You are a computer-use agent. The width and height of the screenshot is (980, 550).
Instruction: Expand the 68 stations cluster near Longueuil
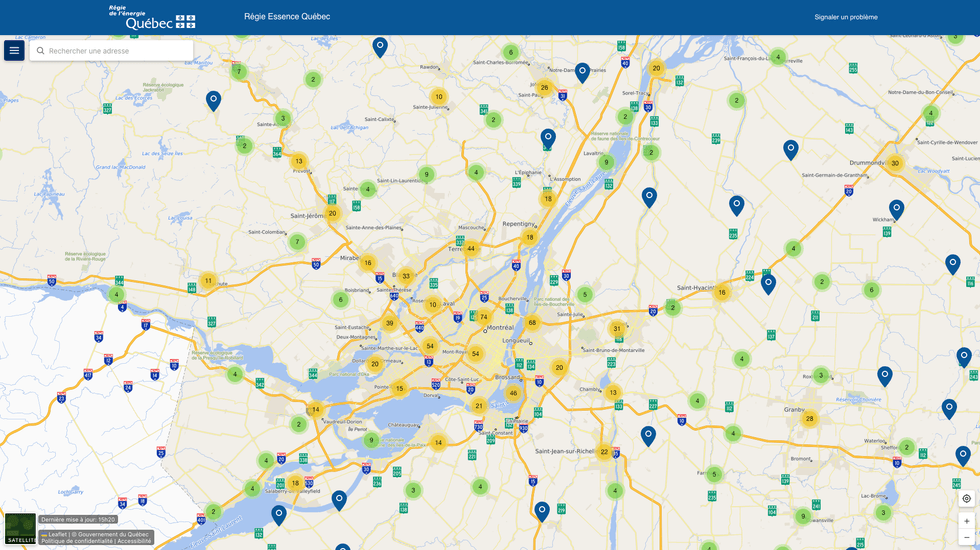pos(532,322)
